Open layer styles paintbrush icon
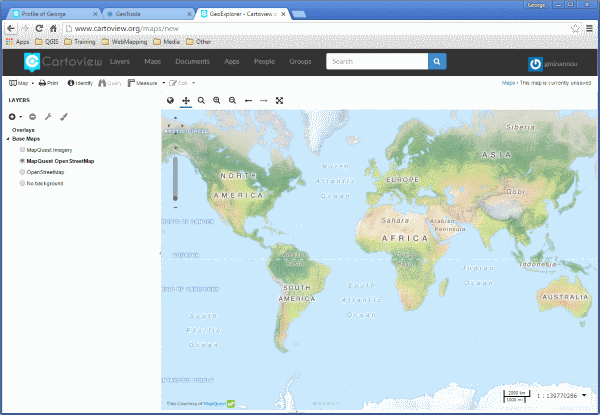600x415 pixels. (x=64, y=117)
